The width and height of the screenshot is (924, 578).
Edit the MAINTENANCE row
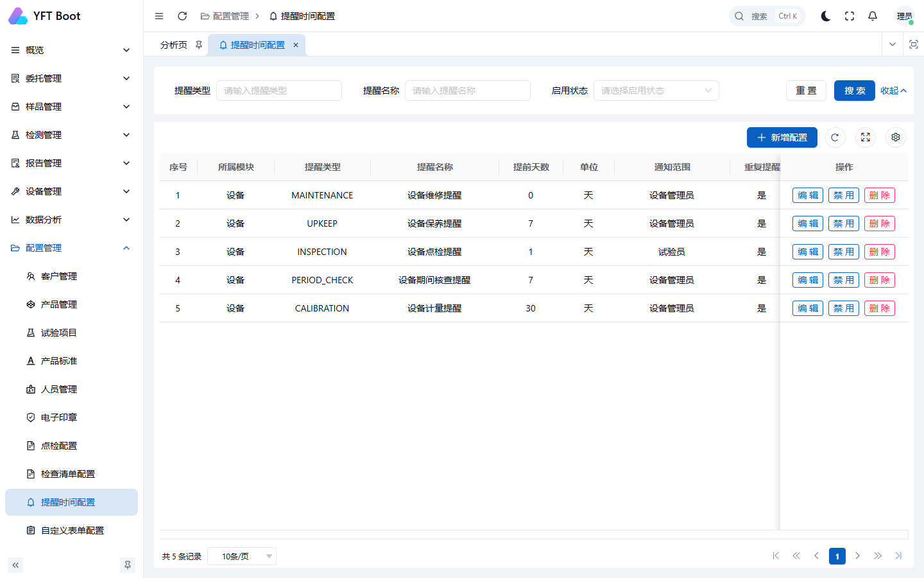(808, 195)
